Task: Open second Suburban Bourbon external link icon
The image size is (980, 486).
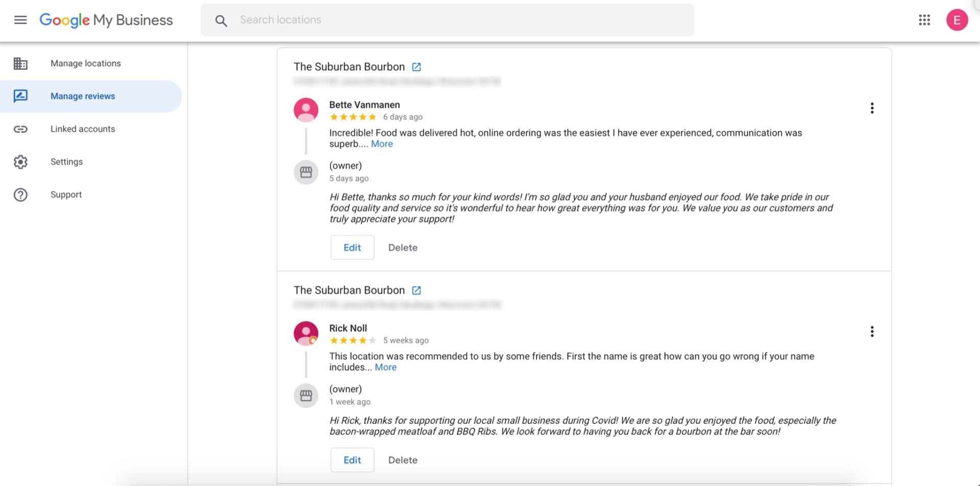Action: click(x=416, y=290)
